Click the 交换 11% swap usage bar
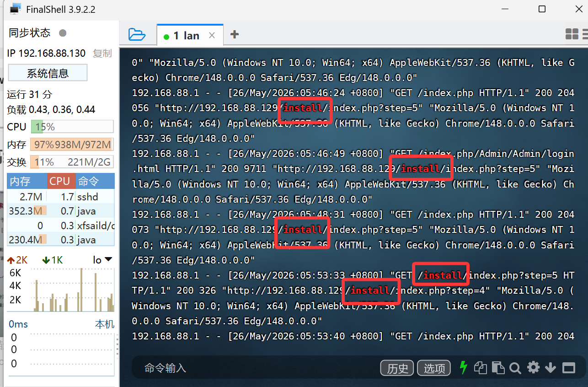Image resolution: width=588 pixels, height=387 pixels. pos(71,162)
